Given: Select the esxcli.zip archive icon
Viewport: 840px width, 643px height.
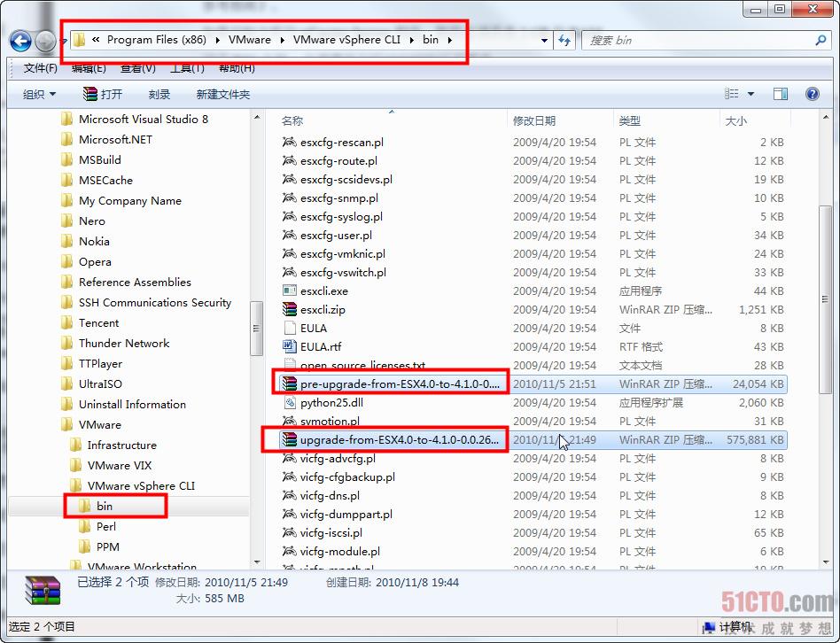Looking at the screenshot, I should [289, 309].
